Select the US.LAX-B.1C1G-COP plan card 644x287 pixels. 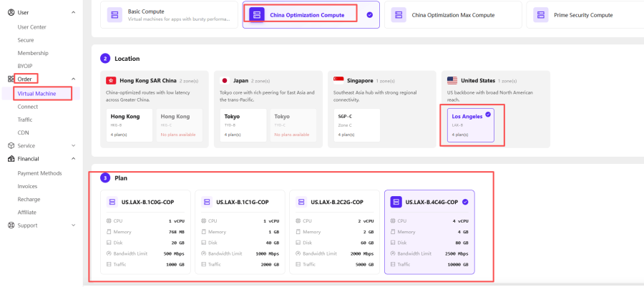[x=240, y=232]
